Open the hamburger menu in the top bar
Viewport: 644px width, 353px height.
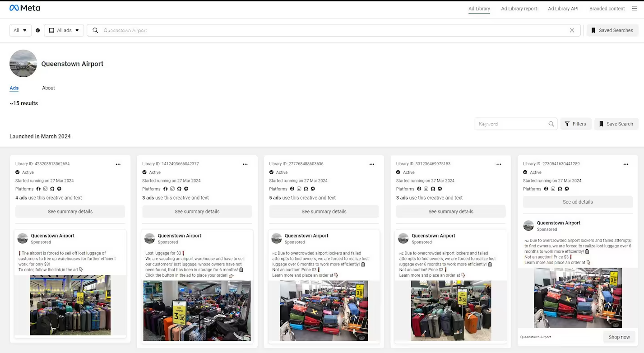tap(635, 9)
